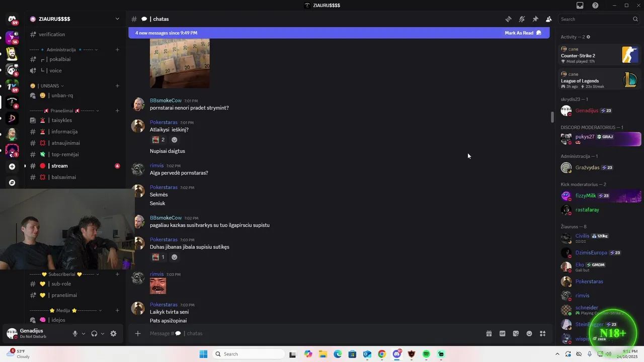Click the Search field in Discord header
Image resolution: width=644 pixels, height=362 pixels.
(x=599, y=19)
